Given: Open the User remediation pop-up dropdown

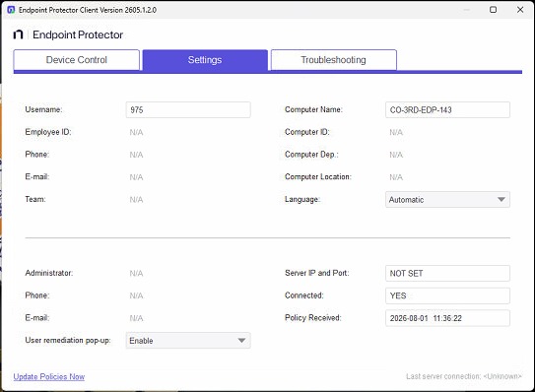Looking at the screenshot, I should point(188,341).
